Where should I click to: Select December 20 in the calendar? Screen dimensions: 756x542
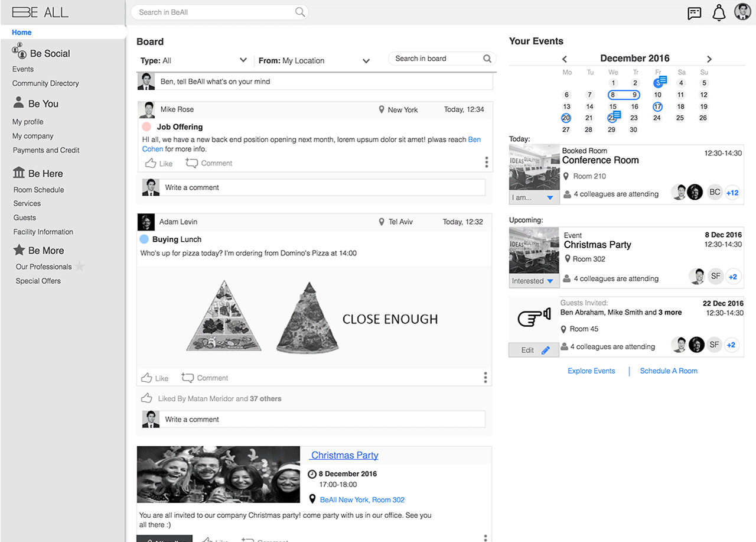point(566,118)
